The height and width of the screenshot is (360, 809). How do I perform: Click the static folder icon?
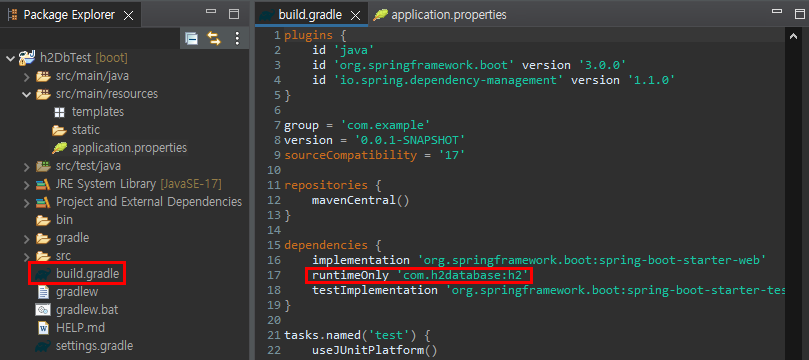click(59, 130)
